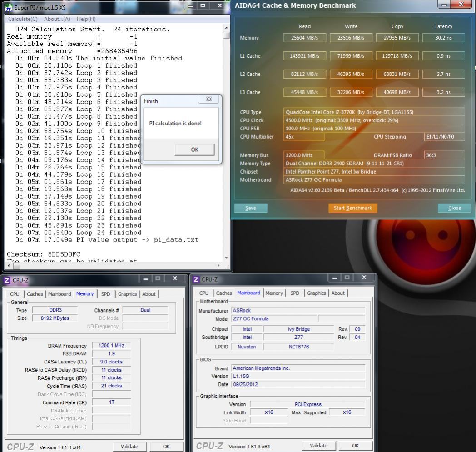Click Cycle Time tRAS value 21 clocks
The height and width of the screenshot is (452, 476).
tap(111, 386)
